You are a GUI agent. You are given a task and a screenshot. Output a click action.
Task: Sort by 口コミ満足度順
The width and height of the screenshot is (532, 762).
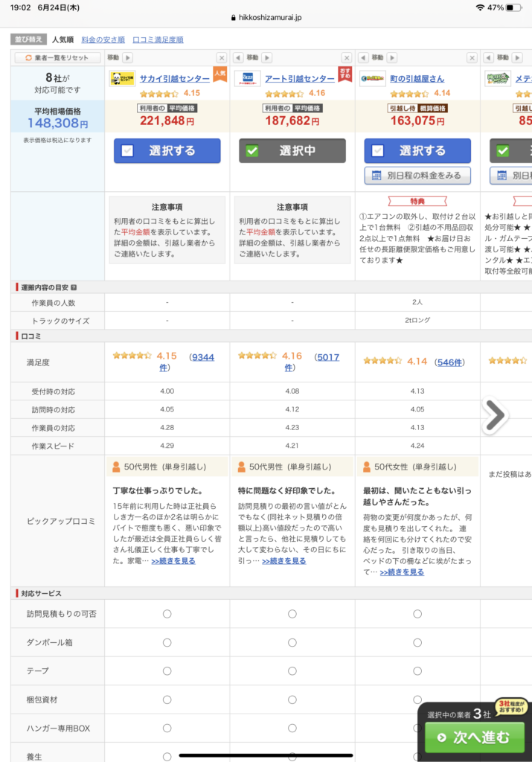click(158, 40)
